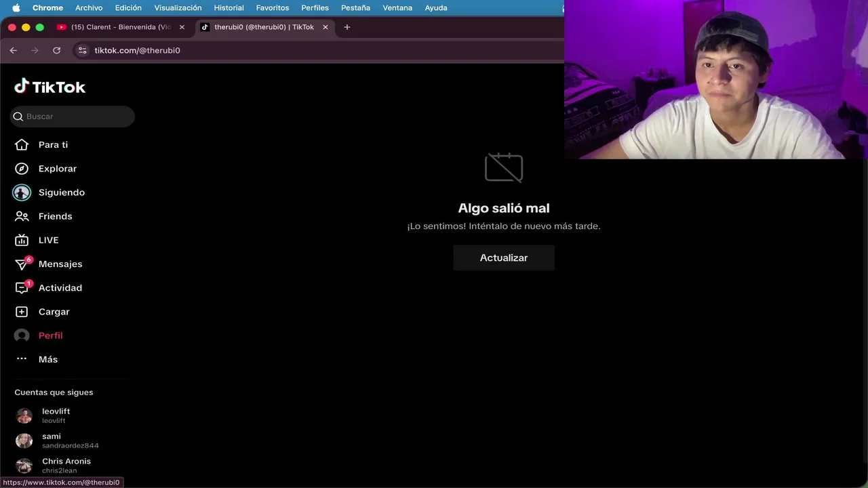Image resolution: width=868 pixels, height=488 pixels.
Task: Focus the Buscar search field
Action: pos(73,117)
